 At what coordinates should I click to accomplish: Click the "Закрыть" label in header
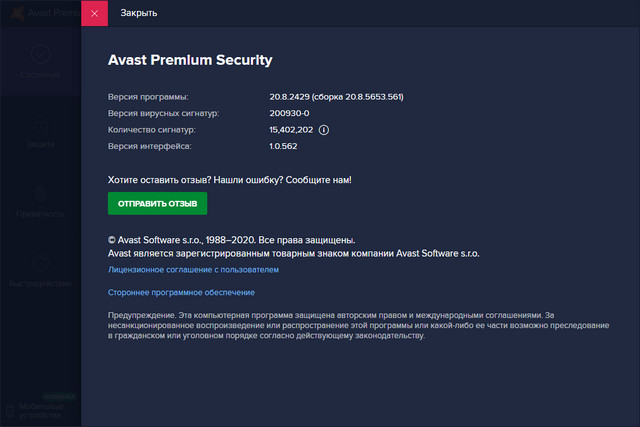138,14
